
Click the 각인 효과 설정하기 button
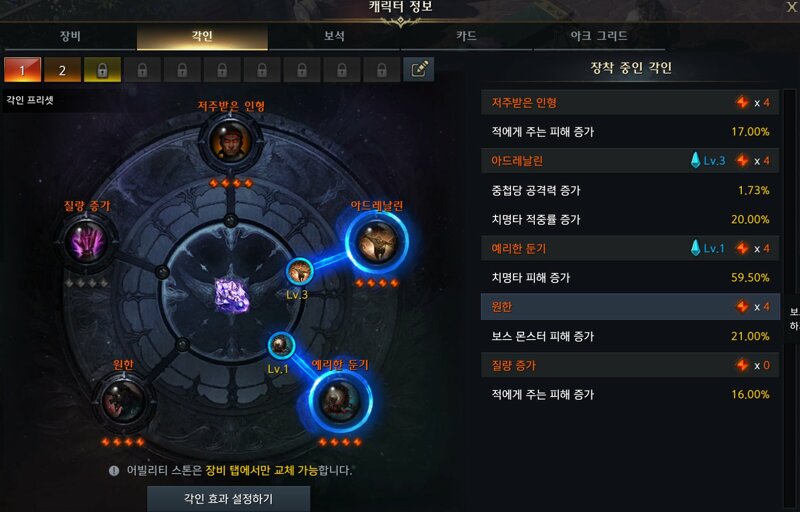[x=229, y=498]
